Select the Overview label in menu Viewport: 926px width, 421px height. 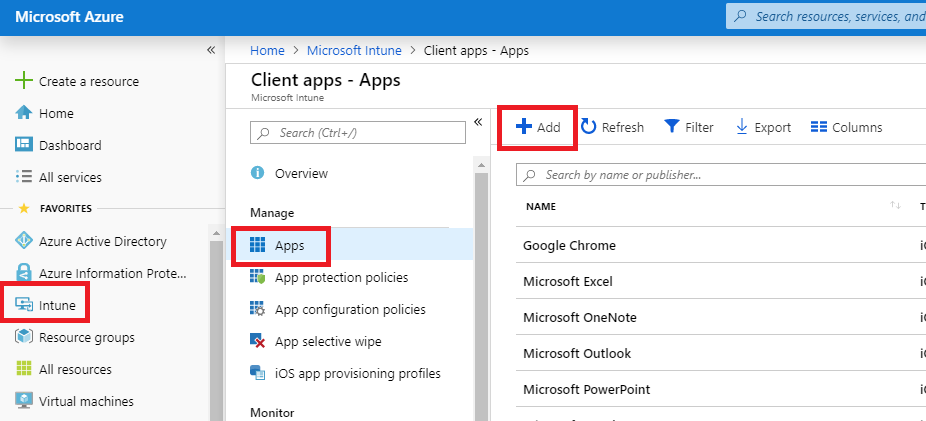[301, 174]
